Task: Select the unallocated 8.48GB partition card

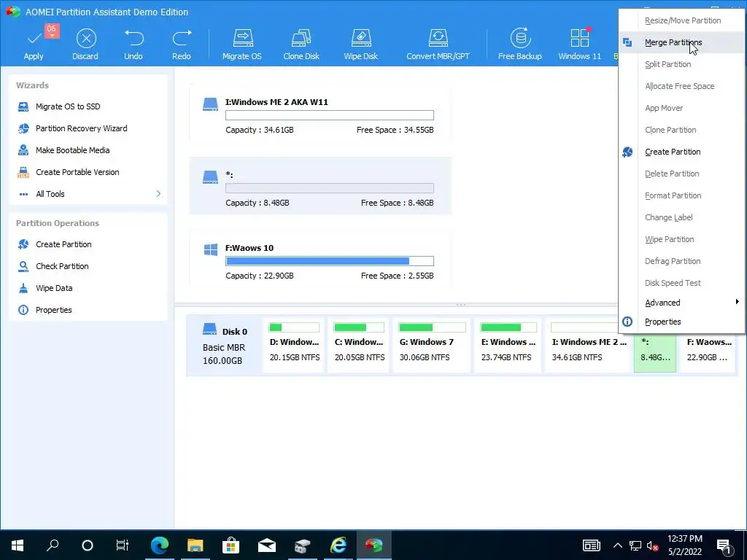Action: pyautogui.click(x=320, y=186)
